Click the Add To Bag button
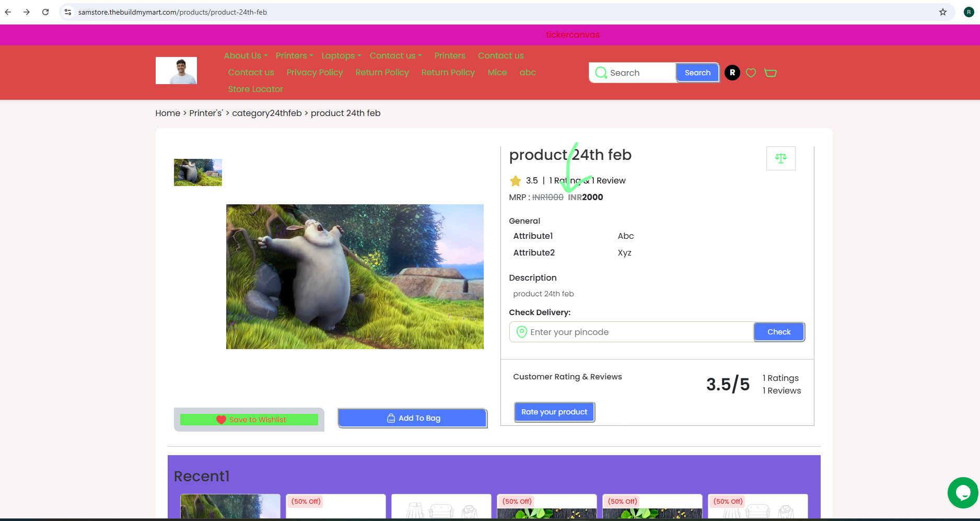The width and height of the screenshot is (980, 521). pos(413,418)
